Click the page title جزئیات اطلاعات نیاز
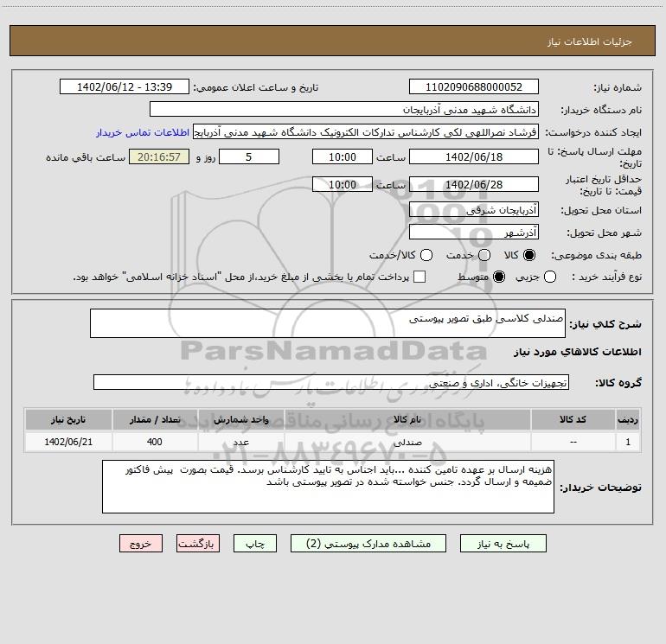 tap(590, 41)
